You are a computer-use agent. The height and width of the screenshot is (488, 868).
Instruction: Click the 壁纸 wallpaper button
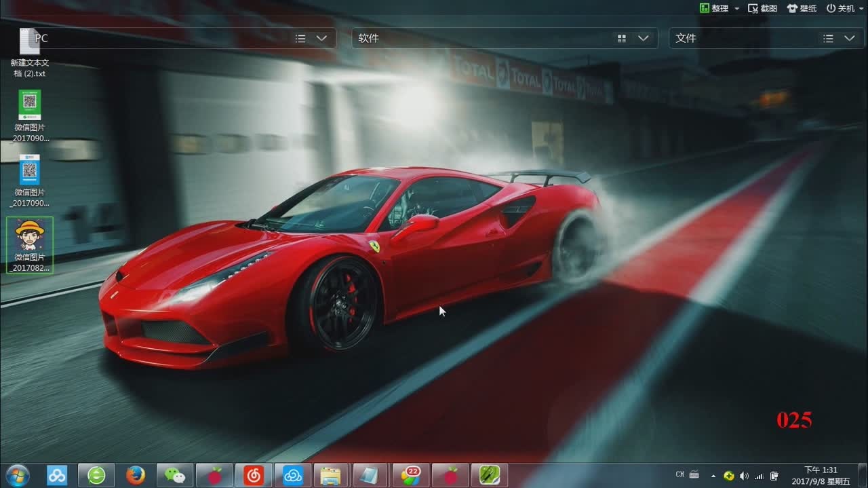tap(802, 9)
